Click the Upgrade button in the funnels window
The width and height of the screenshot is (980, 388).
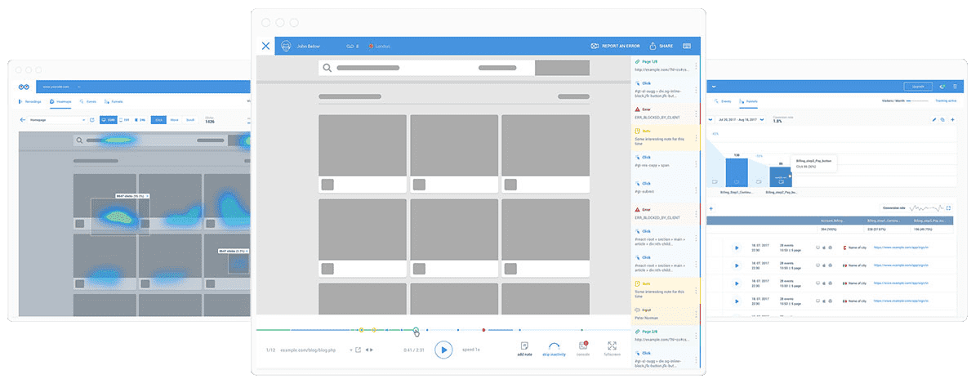(x=918, y=86)
